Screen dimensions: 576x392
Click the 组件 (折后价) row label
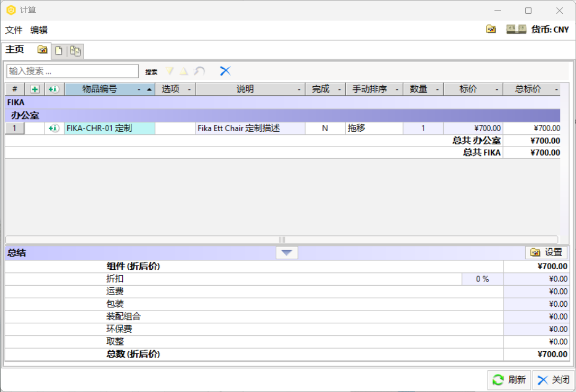133,266
